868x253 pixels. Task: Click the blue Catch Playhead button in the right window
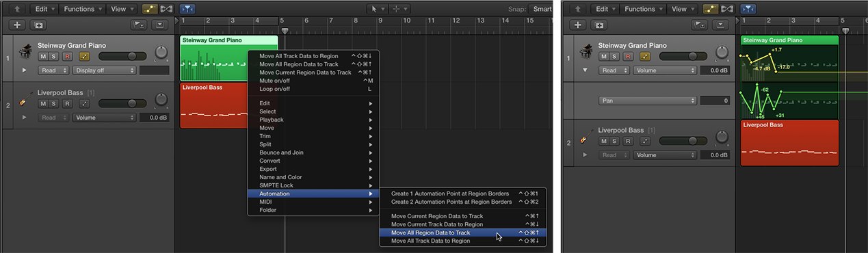point(748,9)
